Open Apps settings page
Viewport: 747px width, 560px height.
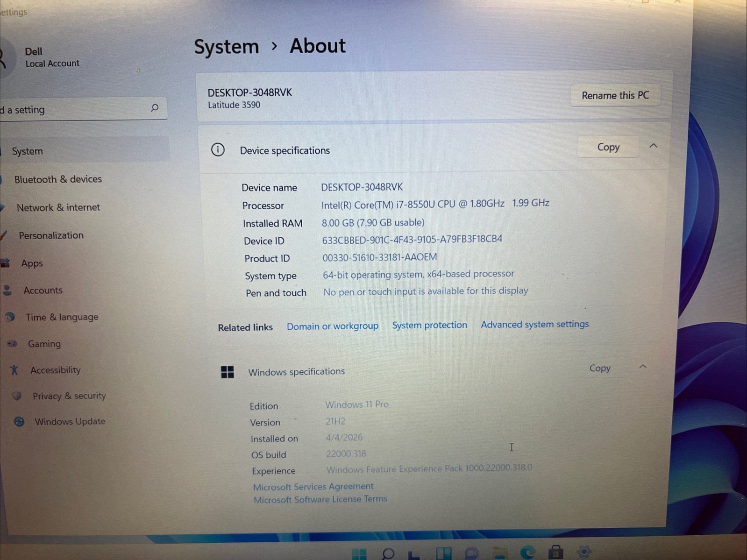pos(32,263)
